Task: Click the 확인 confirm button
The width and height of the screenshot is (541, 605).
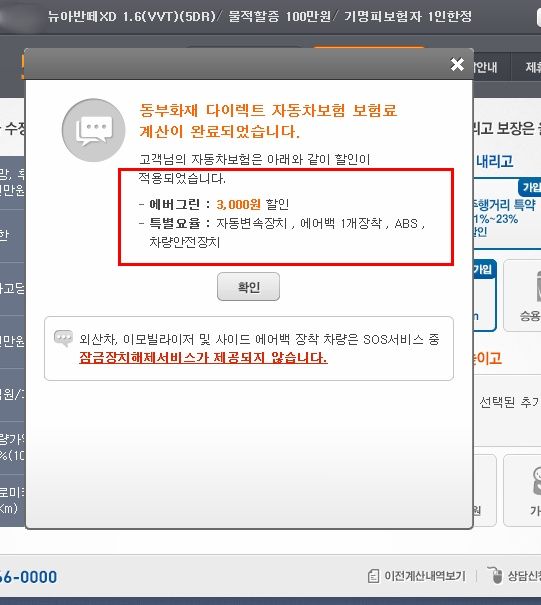Action: point(248,287)
